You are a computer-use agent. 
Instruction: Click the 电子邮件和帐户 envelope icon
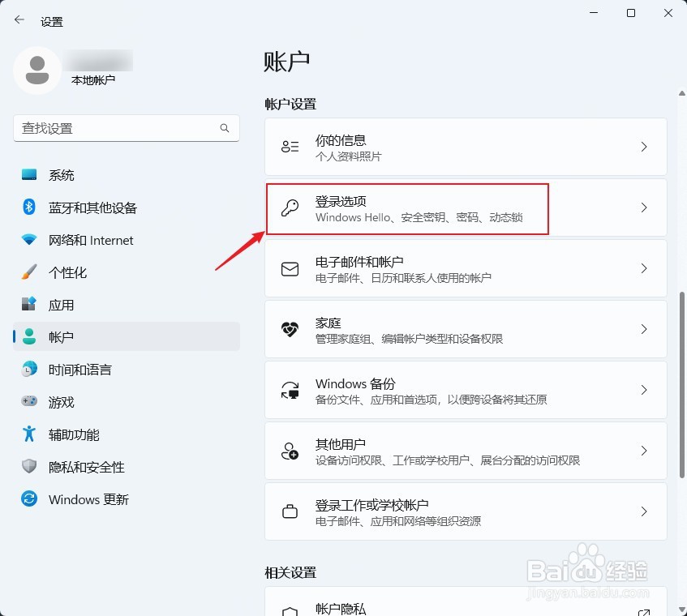[290, 269]
